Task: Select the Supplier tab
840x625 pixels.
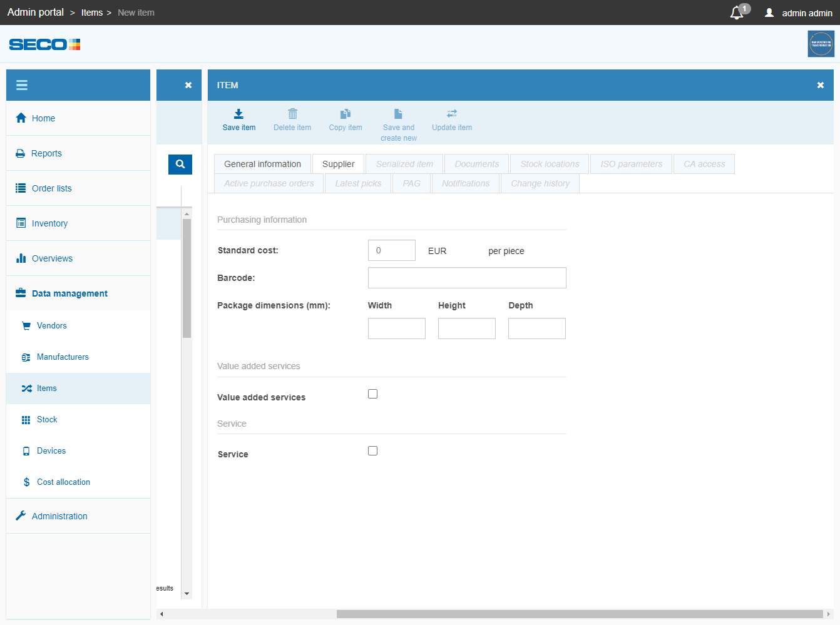Action: click(339, 164)
